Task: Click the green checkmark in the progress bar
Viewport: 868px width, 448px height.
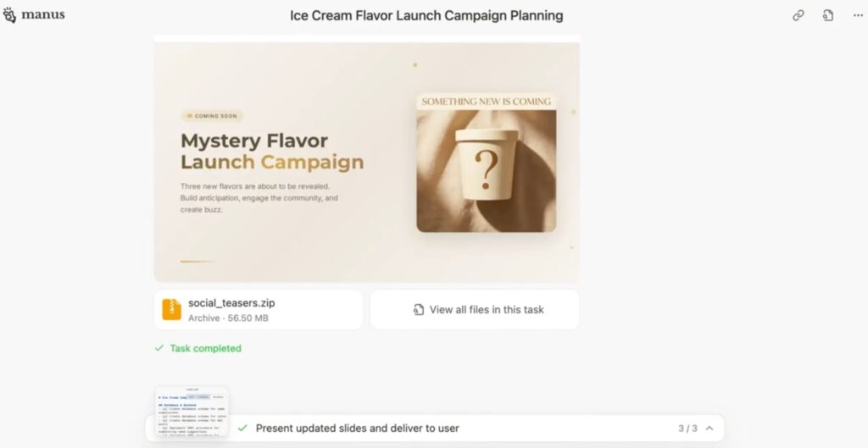Action: pos(242,429)
